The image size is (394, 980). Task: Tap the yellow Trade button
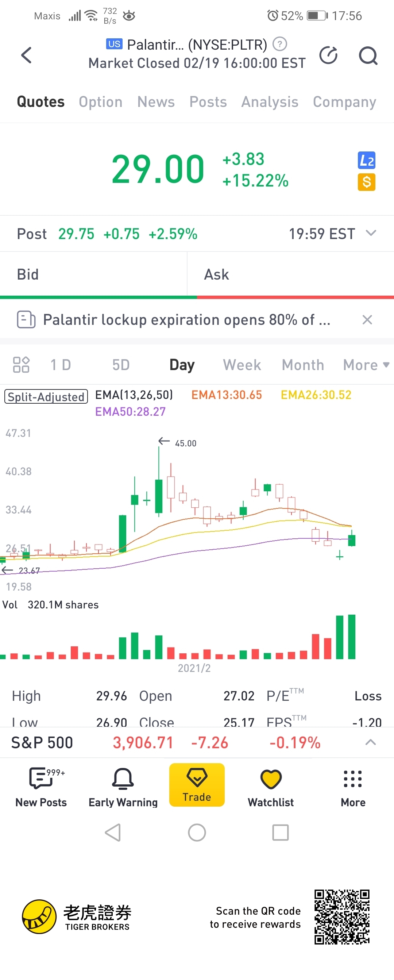[197, 784]
